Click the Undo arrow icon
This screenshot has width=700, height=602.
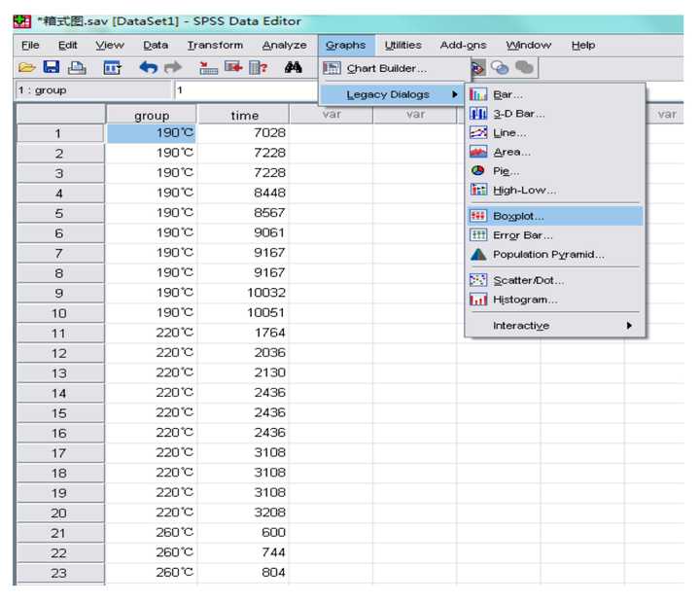point(149,67)
